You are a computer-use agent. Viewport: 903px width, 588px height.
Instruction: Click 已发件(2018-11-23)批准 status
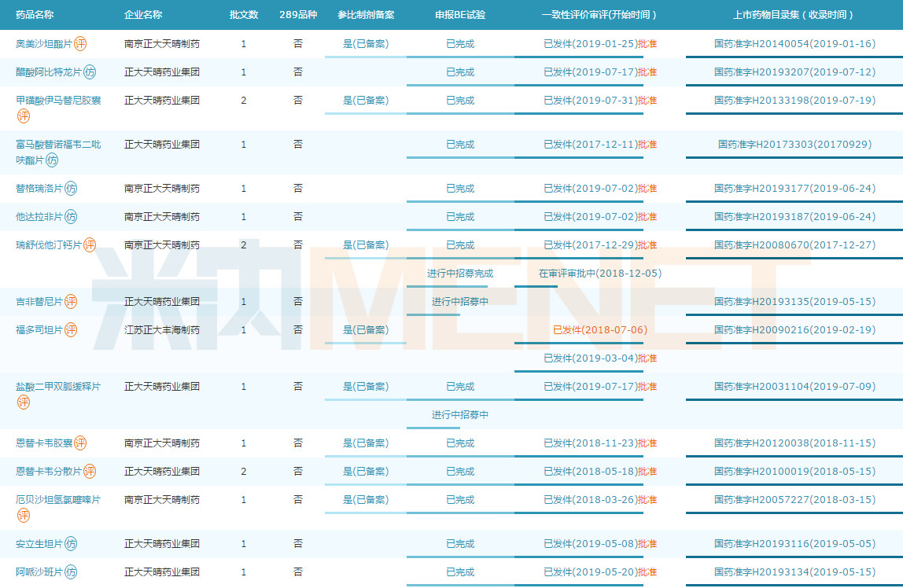click(x=600, y=443)
